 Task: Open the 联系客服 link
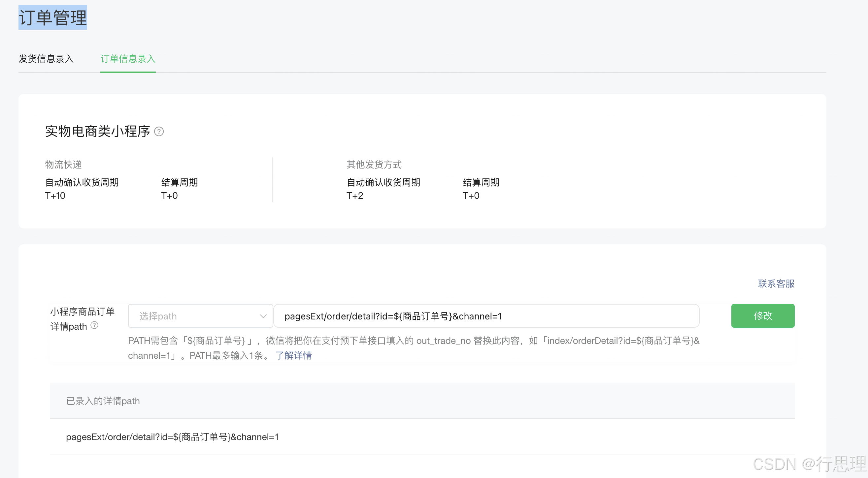pyautogui.click(x=776, y=284)
